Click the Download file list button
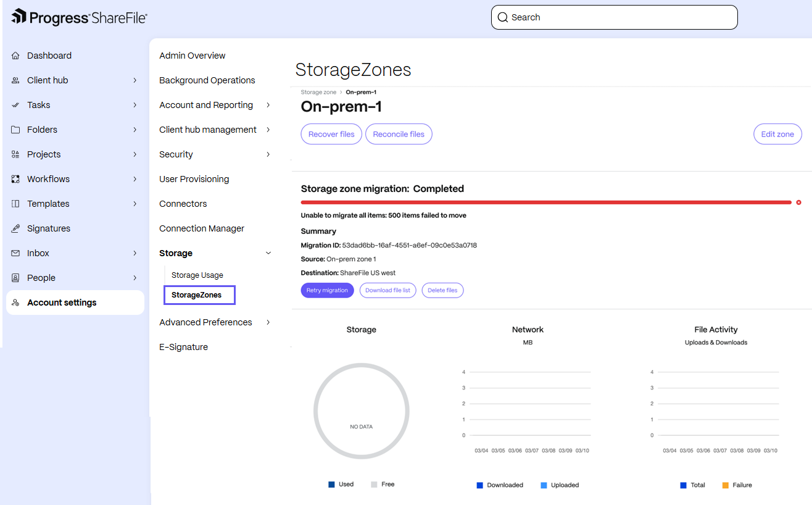This screenshot has height=505, width=812. pos(388,290)
